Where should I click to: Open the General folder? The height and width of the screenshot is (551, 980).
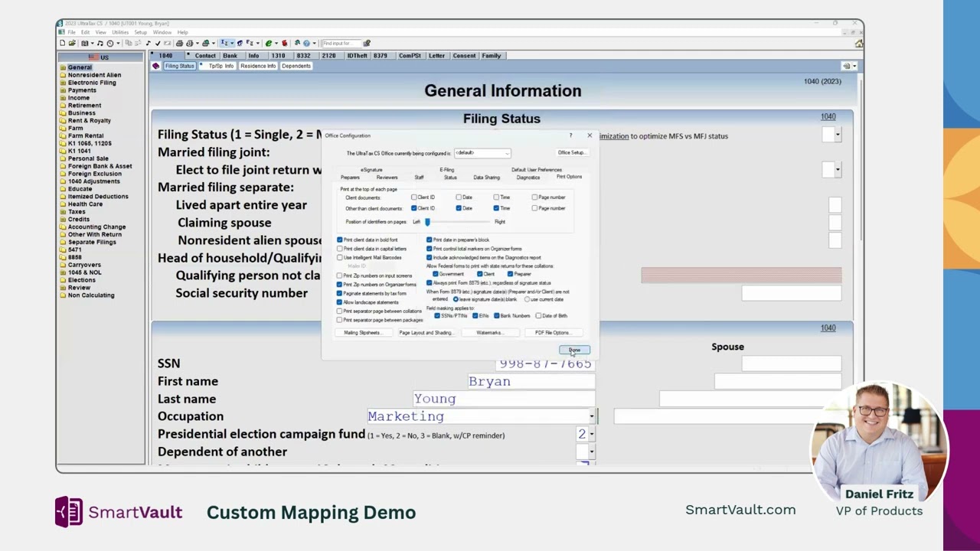click(x=79, y=67)
